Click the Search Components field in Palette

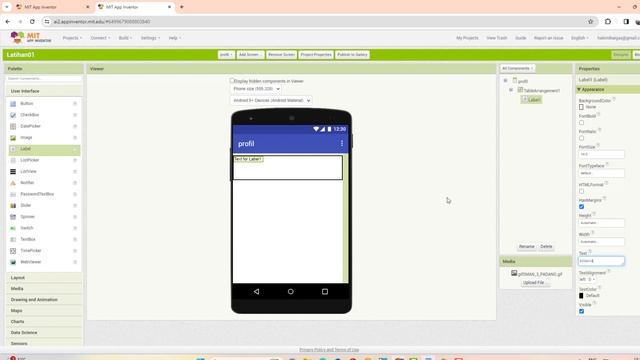[44, 78]
